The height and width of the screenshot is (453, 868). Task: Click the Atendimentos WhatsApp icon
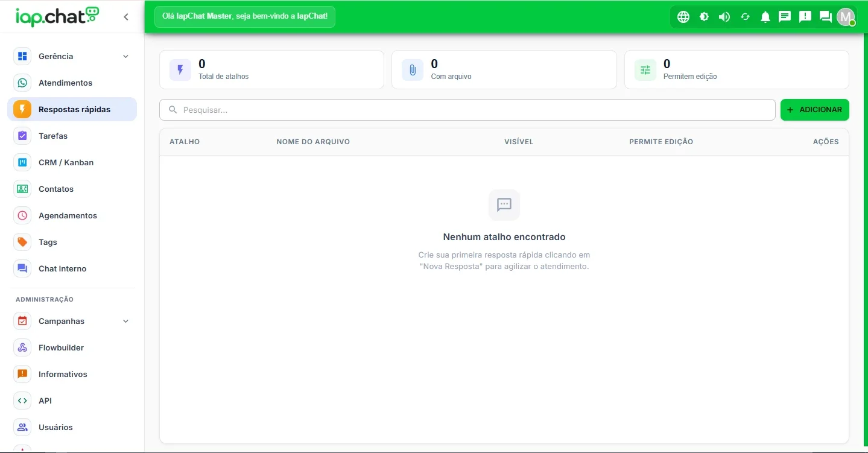22,83
